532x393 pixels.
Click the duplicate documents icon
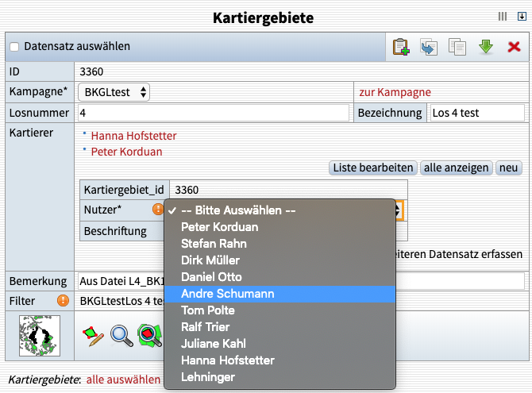(457, 47)
